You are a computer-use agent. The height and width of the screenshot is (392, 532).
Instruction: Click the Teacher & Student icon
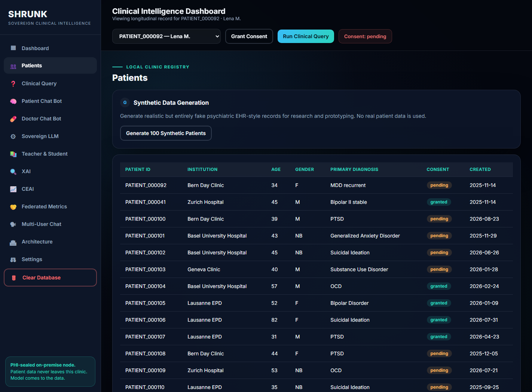13,154
